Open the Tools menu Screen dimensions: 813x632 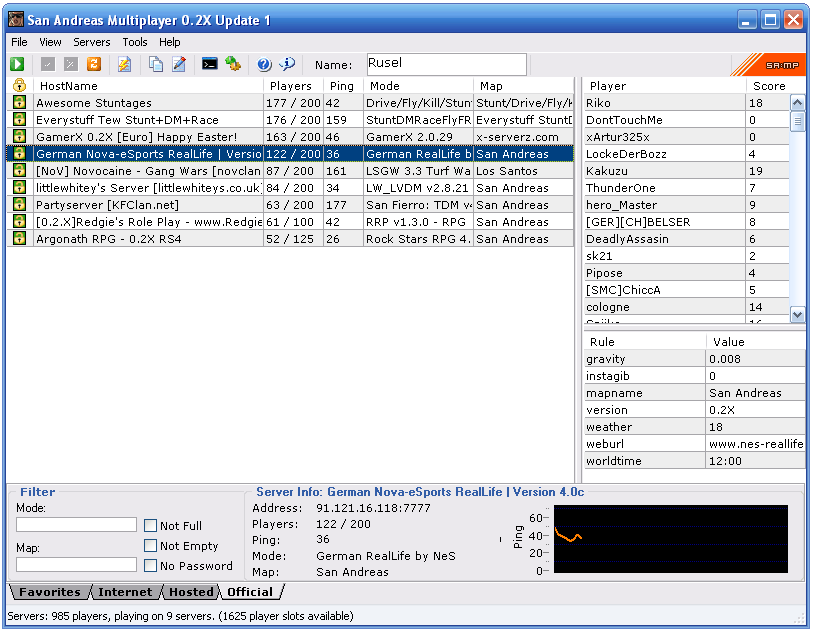(x=135, y=42)
